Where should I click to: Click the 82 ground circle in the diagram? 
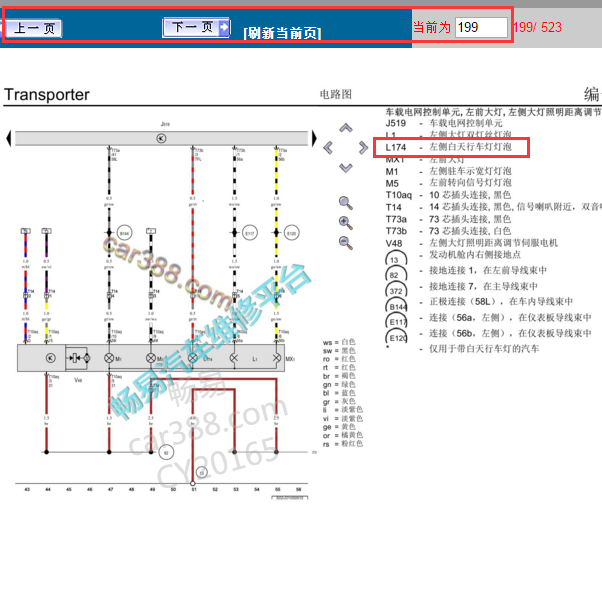click(166, 453)
